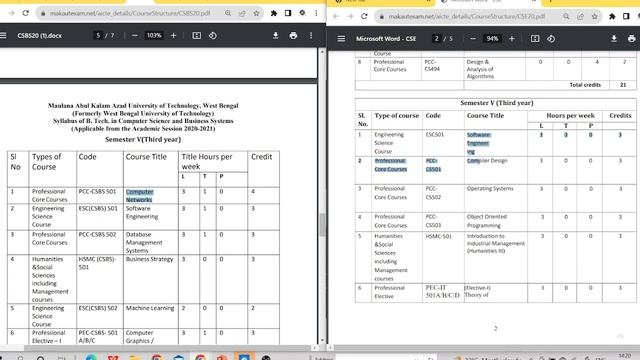Click the left window address bar URL
640x360 pixels.
pos(130,13)
